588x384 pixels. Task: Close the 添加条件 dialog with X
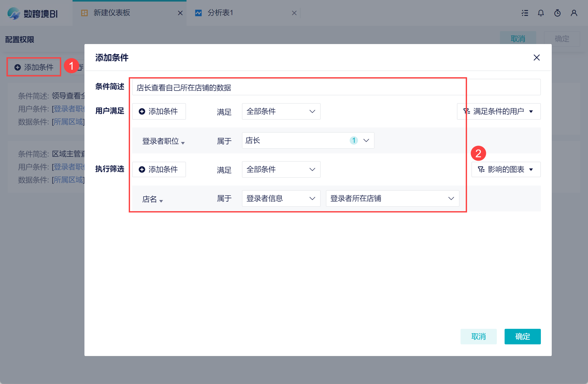click(x=537, y=58)
